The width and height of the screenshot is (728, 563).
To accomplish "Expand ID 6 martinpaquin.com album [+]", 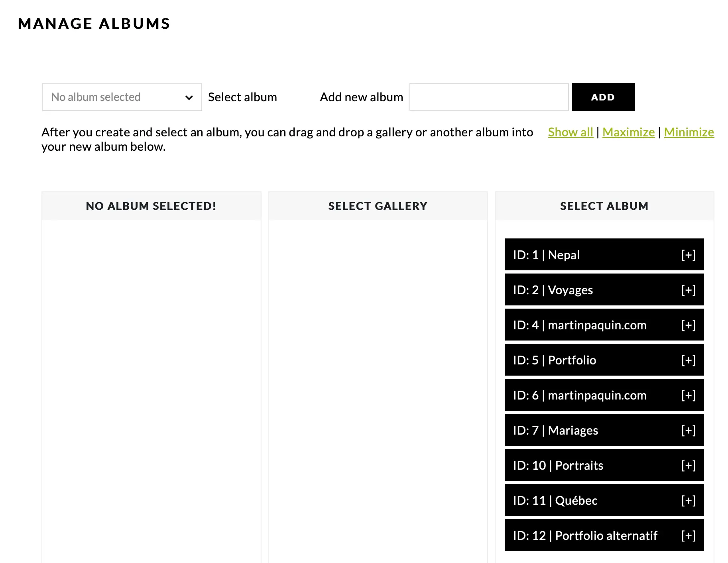I will (688, 395).
